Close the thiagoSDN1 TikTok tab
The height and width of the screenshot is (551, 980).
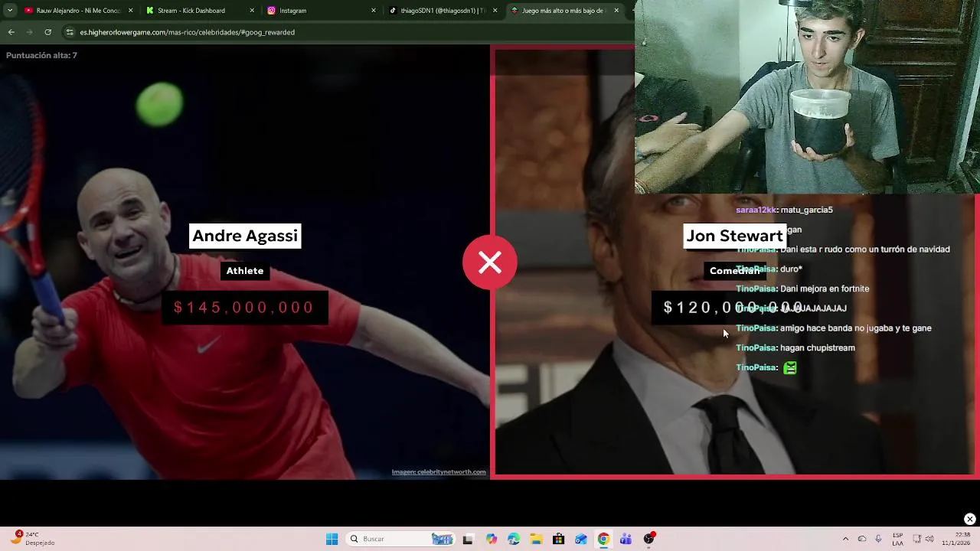pos(495,11)
